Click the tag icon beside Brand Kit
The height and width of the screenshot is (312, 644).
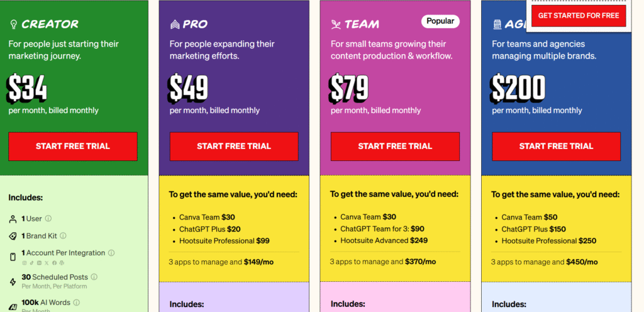(x=13, y=236)
